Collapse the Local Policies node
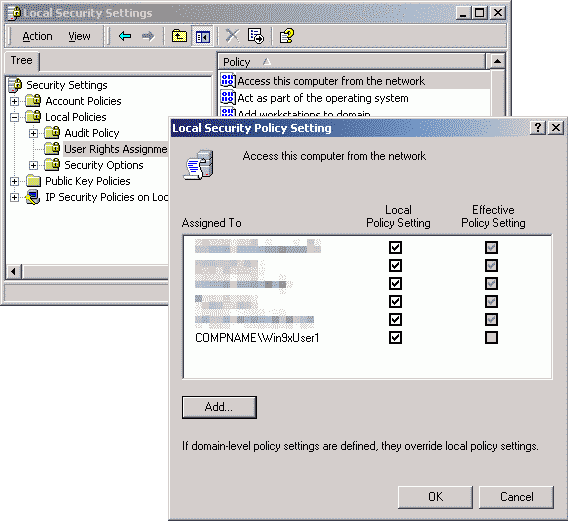Viewport: 568px width, 521px height. pyautogui.click(x=14, y=117)
